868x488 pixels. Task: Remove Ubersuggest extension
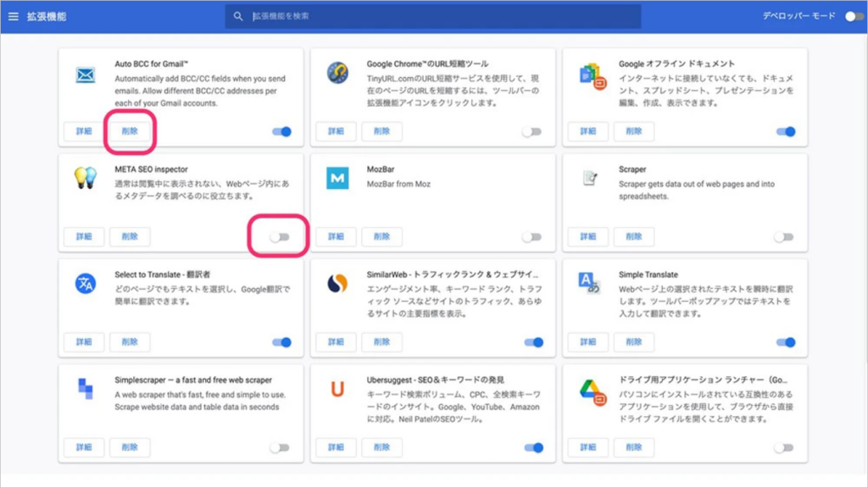tap(381, 447)
